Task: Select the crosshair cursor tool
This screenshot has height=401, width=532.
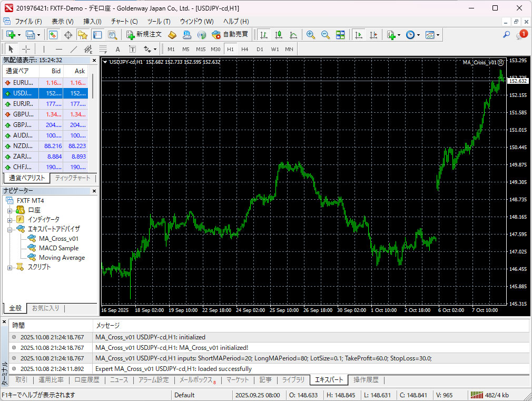Action: coord(26,49)
